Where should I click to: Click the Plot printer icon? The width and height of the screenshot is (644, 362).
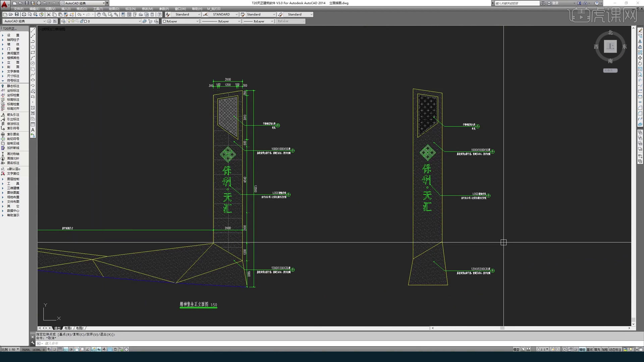pos(24,14)
